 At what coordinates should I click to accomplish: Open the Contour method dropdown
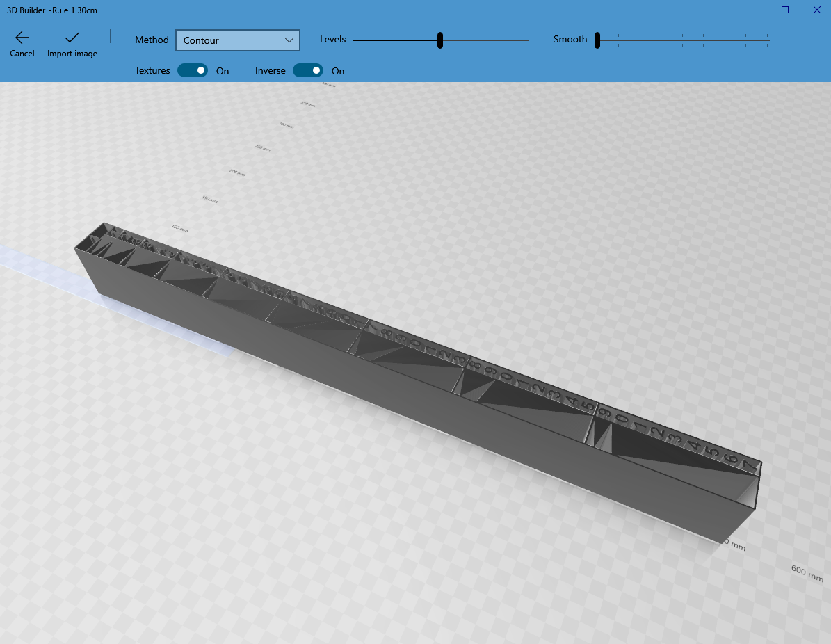[x=238, y=40]
